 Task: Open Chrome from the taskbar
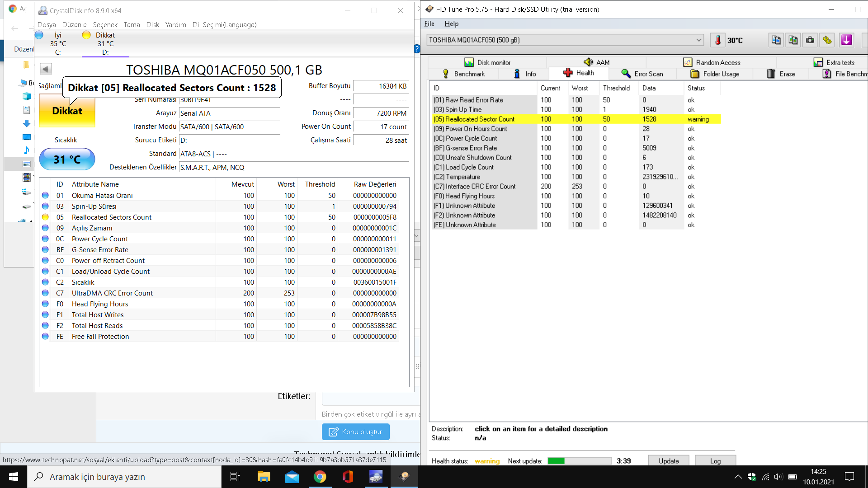(320, 477)
